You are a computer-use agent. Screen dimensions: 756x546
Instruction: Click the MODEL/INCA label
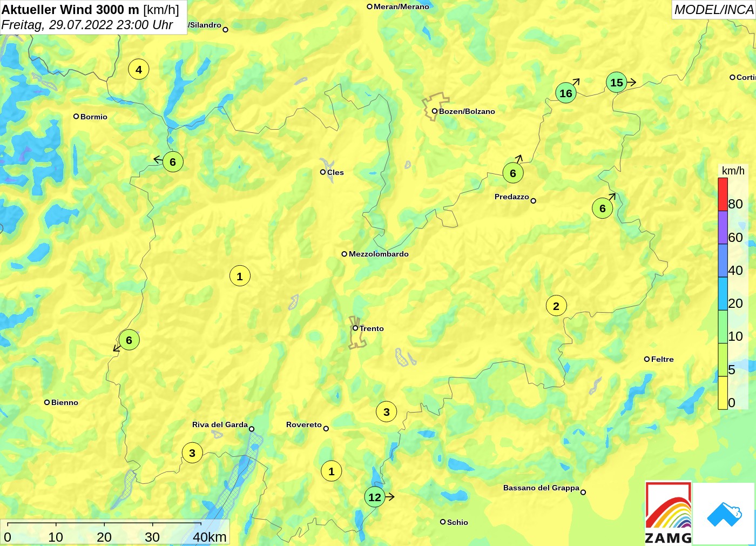[713, 10]
